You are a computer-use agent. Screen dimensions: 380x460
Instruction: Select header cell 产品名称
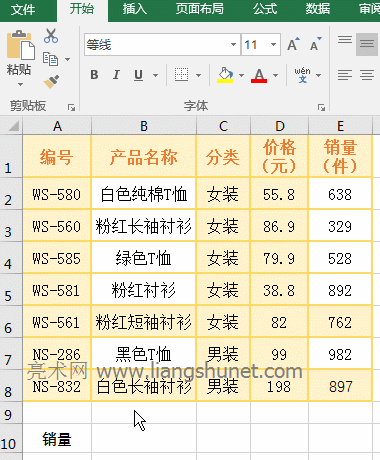click(144, 156)
